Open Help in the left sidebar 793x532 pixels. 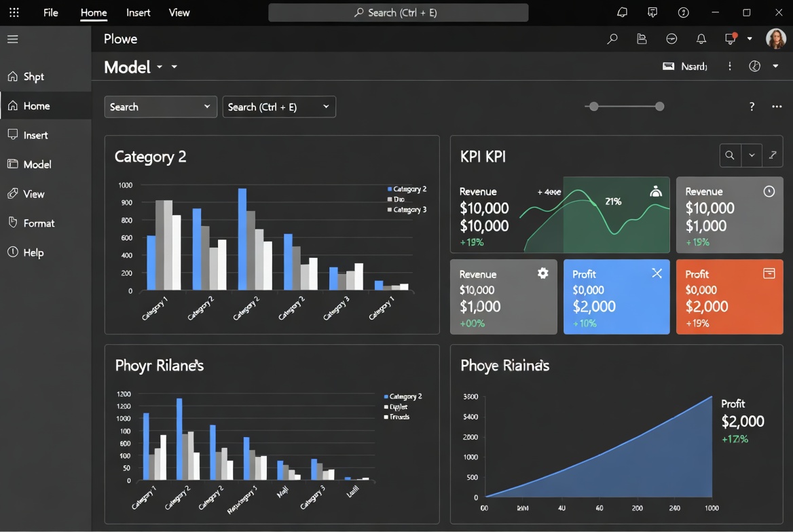pos(33,252)
